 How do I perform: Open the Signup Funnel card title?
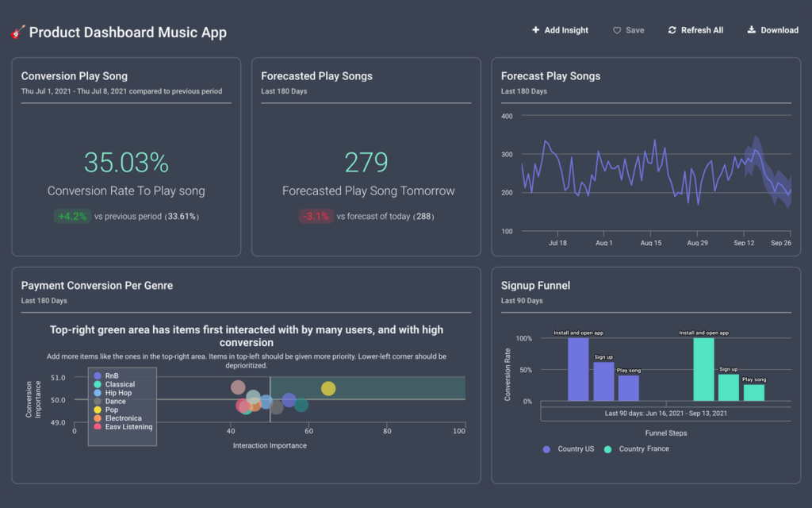coord(535,286)
